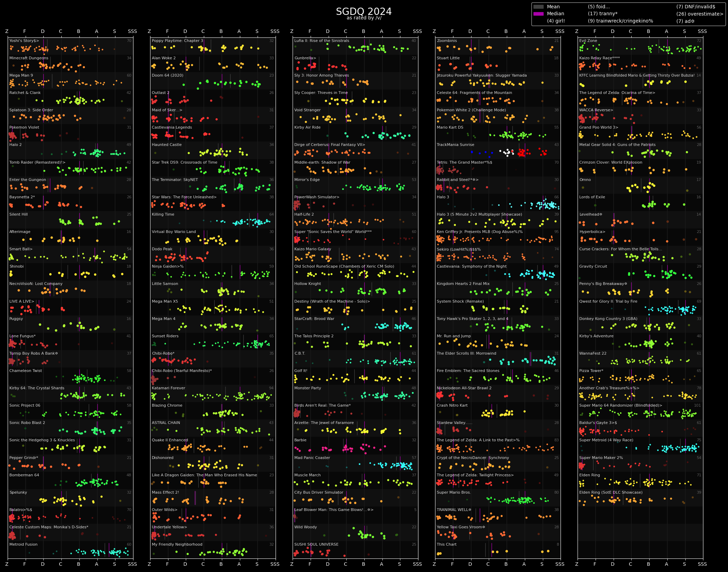This screenshot has height=572, width=728.
Task: Click the 'Killing Time' row label
Action: pyautogui.click(x=163, y=214)
